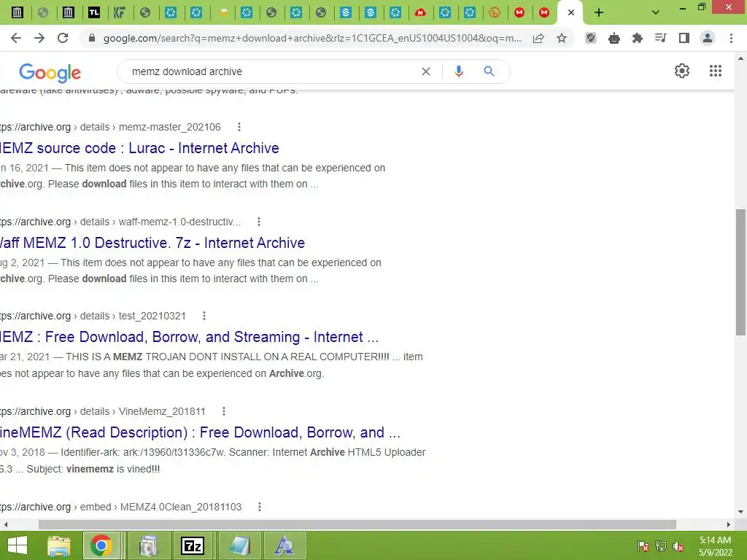This screenshot has height=560, width=747.
Task: Switch to the yellow folder icon tab
Action: coord(223,12)
